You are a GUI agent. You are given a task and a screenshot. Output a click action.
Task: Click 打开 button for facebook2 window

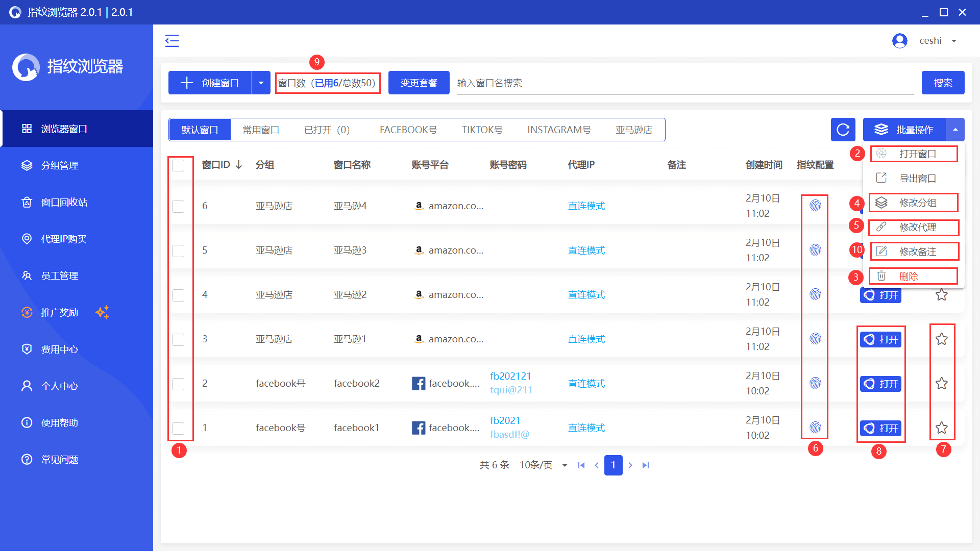tap(880, 384)
